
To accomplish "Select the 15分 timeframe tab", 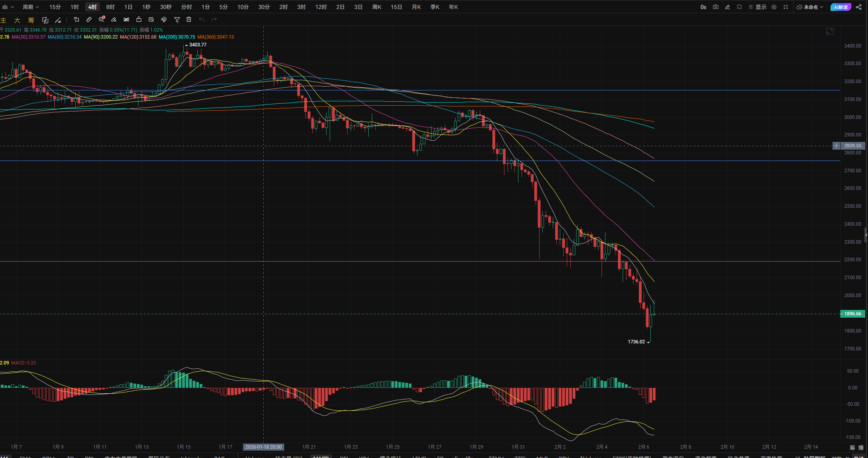I will point(55,7).
